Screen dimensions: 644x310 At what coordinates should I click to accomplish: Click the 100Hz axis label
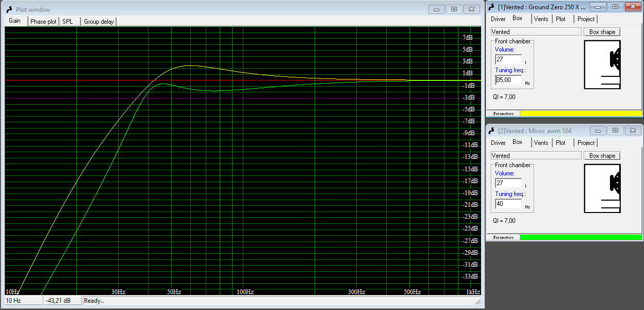click(x=245, y=292)
